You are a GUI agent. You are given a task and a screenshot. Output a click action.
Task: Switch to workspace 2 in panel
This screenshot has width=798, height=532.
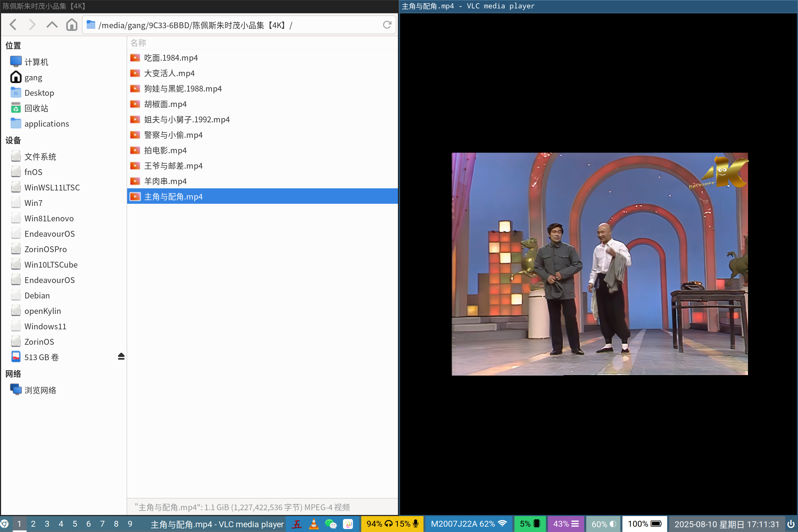[33, 524]
